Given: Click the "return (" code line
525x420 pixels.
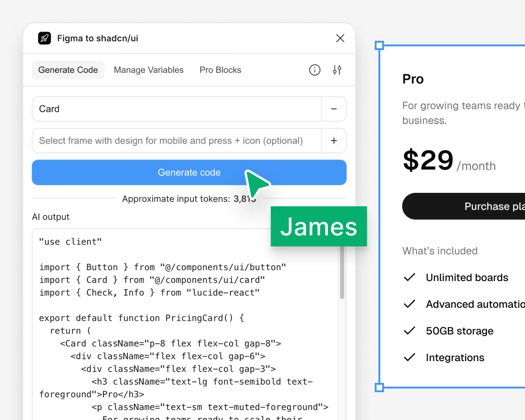Looking at the screenshot, I should 70,331.
